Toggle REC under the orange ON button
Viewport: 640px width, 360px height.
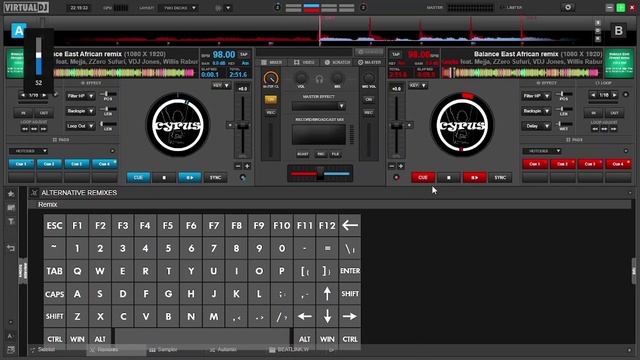click(271, 112)
